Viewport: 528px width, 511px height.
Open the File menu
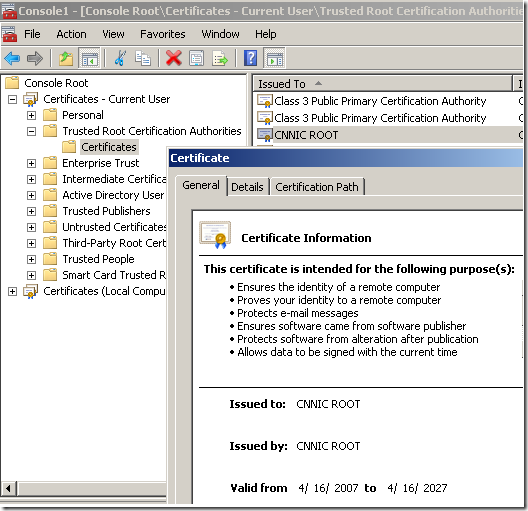(32, 34)
